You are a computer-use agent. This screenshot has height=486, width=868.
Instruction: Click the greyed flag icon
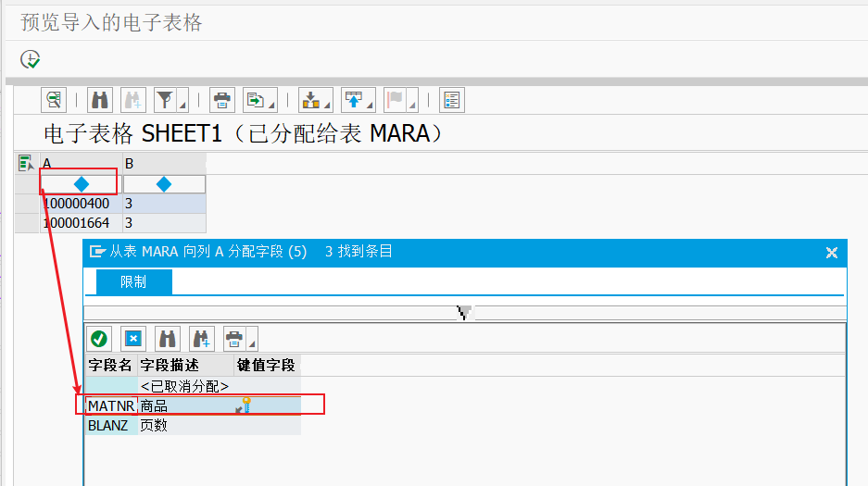396,100
